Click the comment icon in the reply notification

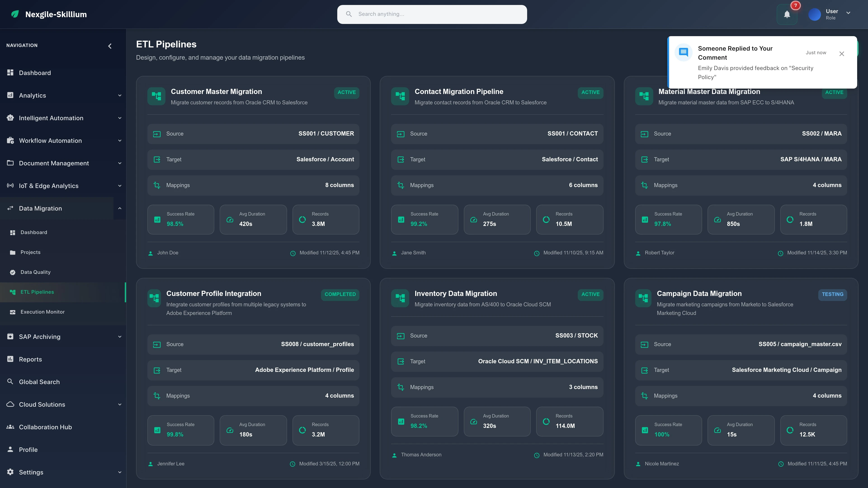(x=683, y=52)
